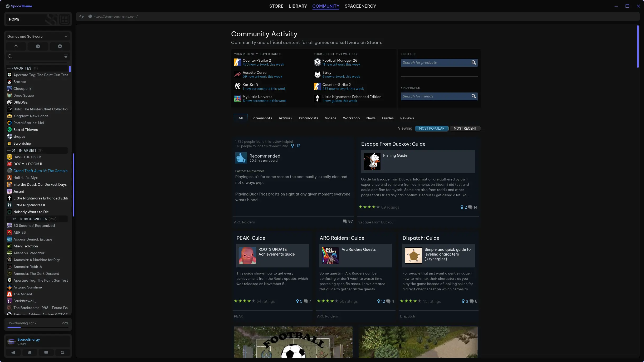Click the Search for products magnifier
The height and width of the screenshot is (362, 644).
pos(474,62)
